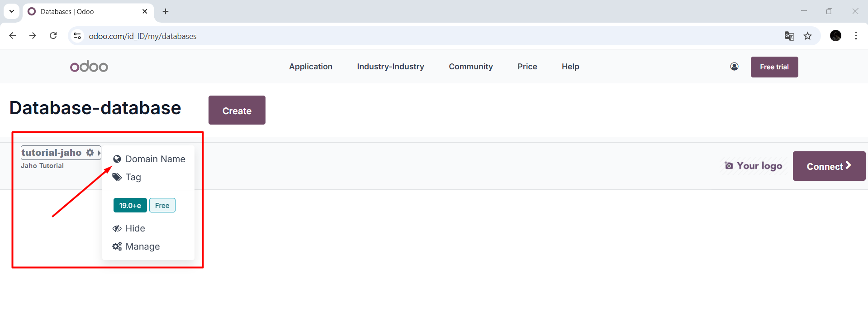Click the Create database button
This screenshot has width=868, height=318.
pyautogui.click(x=237, y=110)
